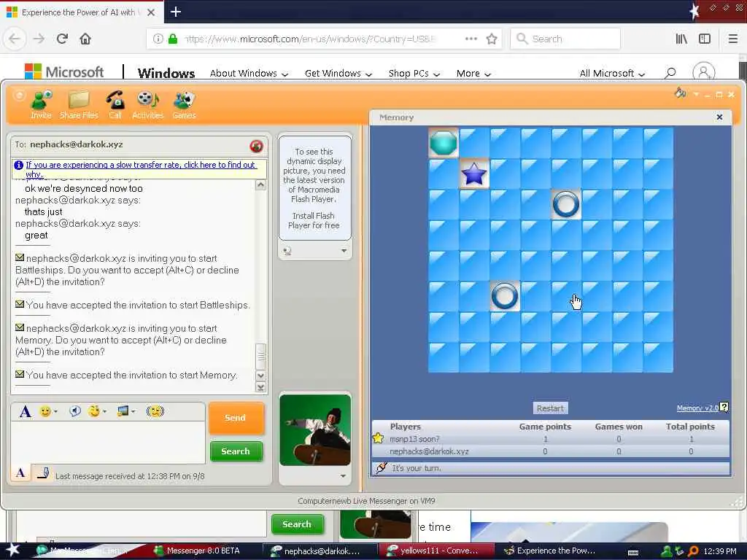747x560 pixels.
Task: Click Install Flash Player for free
Action: pyautogui.click(x=314, y=220)
